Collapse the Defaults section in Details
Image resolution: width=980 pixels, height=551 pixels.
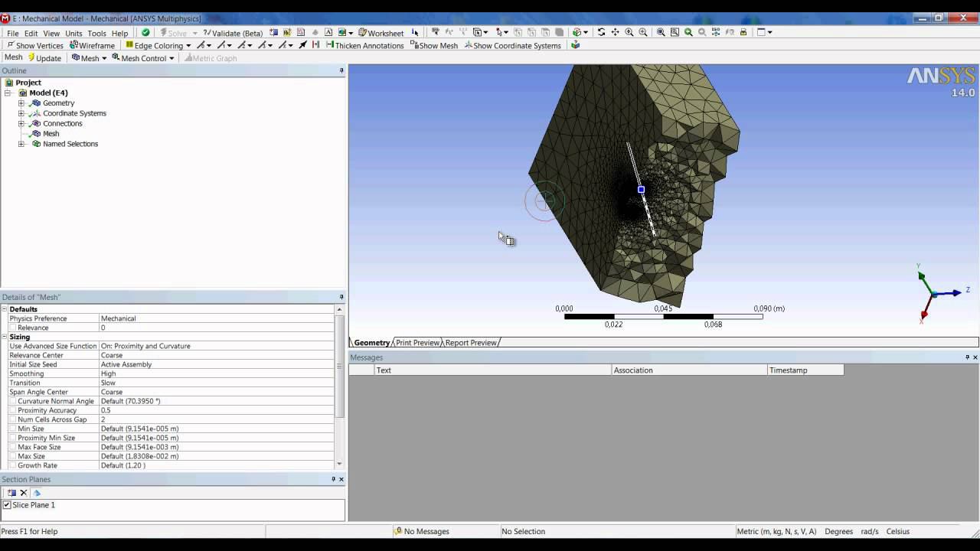(5, 309)
